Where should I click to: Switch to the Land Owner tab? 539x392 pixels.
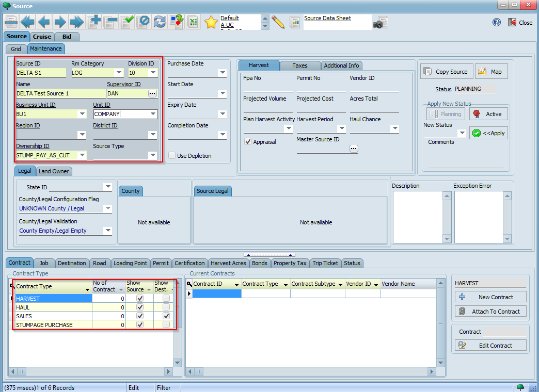pyautogui.click(x=54, y=171)
